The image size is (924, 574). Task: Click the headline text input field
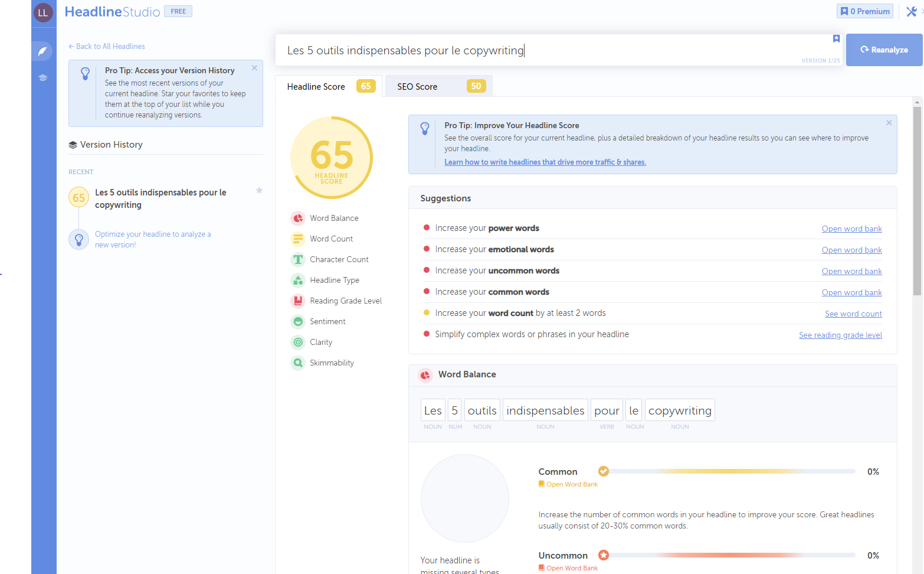click(543, 50)
